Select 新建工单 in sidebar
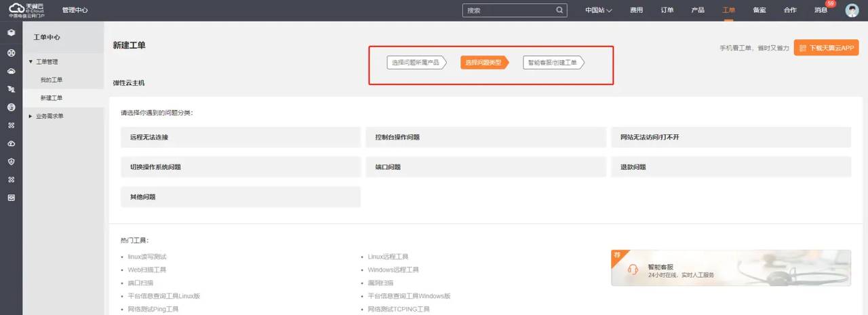This screenshot has height=315, width=868. (52, 98)
